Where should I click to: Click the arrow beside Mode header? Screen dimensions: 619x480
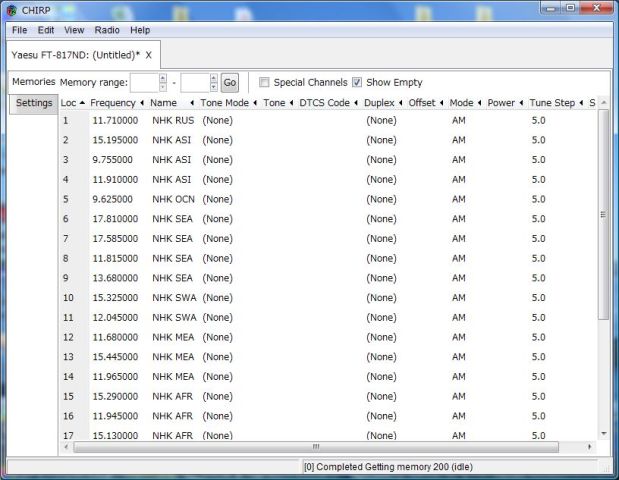(480, 103)
